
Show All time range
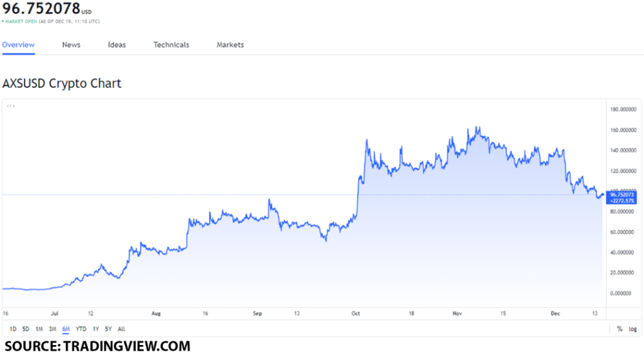121,329
